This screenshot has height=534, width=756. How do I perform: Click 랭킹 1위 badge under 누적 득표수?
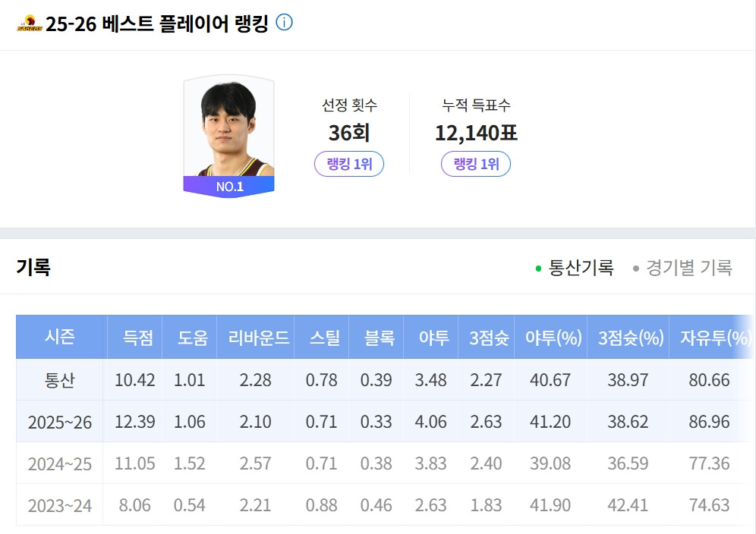point(476,164)
